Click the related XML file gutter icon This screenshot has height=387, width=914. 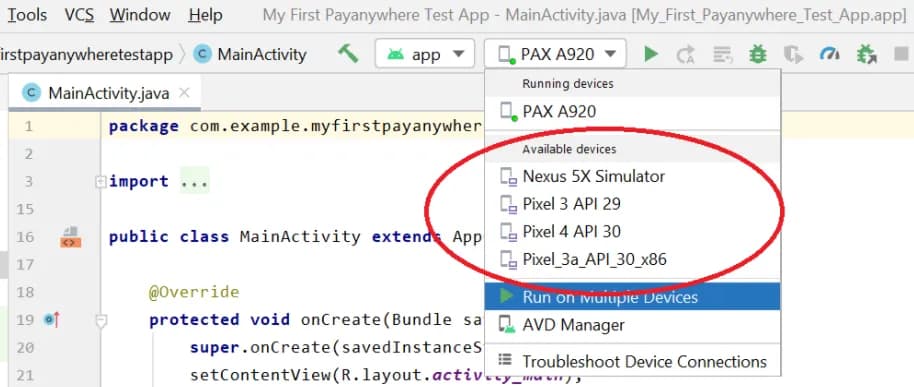tap(71, 237)
